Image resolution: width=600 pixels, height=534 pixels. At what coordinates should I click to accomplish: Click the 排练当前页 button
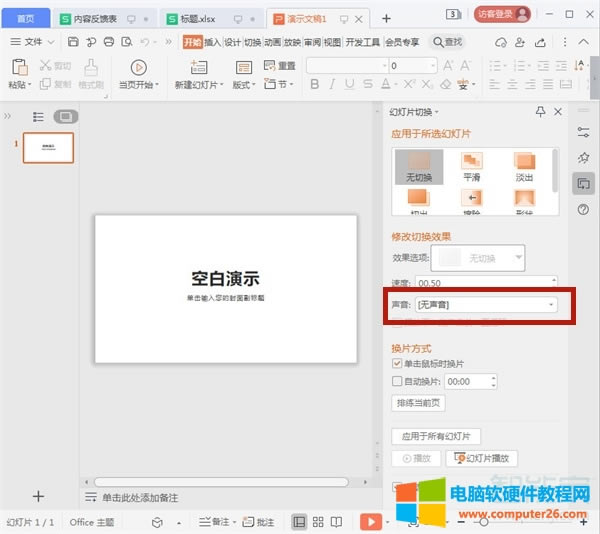(418, 403)
